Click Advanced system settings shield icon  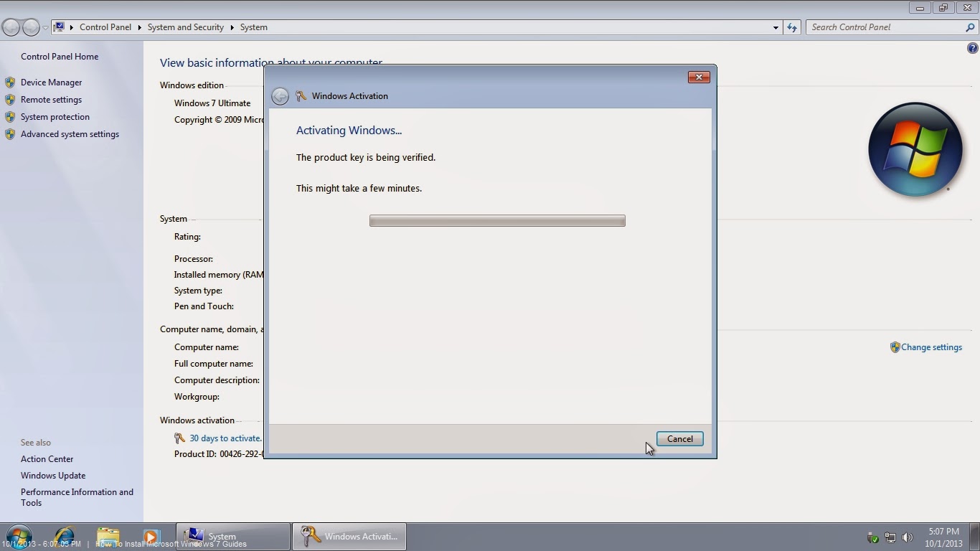[10, 134]
